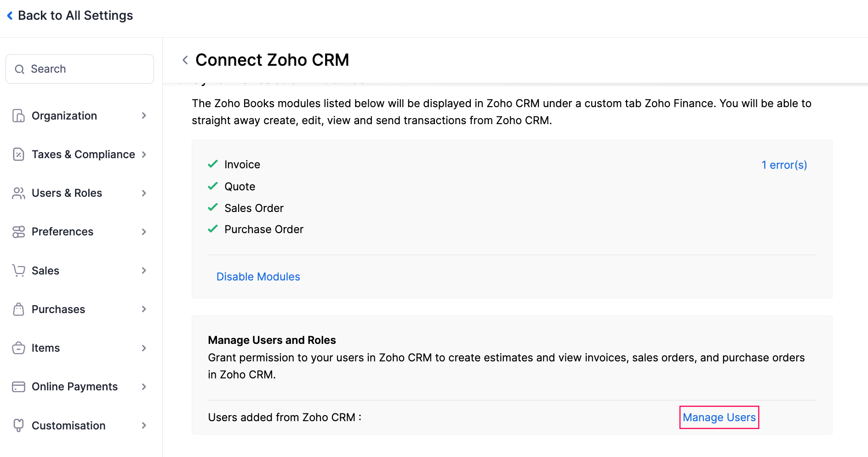Click the Online Payments card icon
Screen dimensions: 868x457
pyautogui.click(x=18, y=387)
